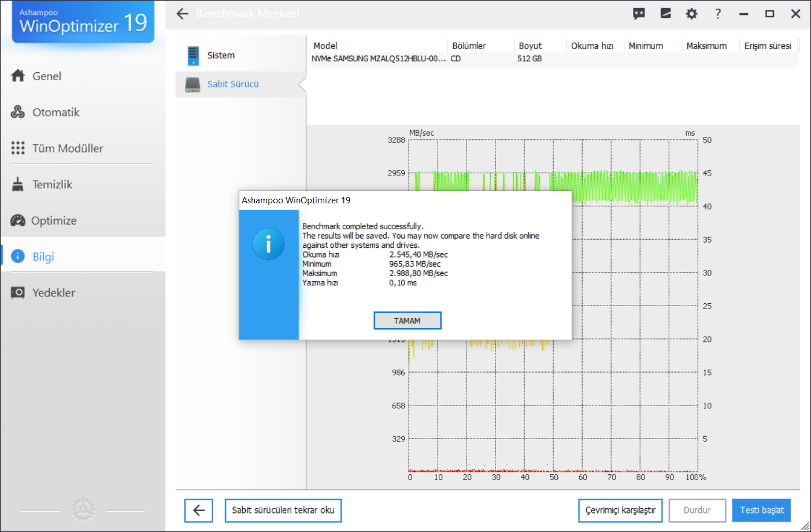Open help with the question mark icon
The width and height of the screenshot is (811, 532).
(x=718, y=14)
